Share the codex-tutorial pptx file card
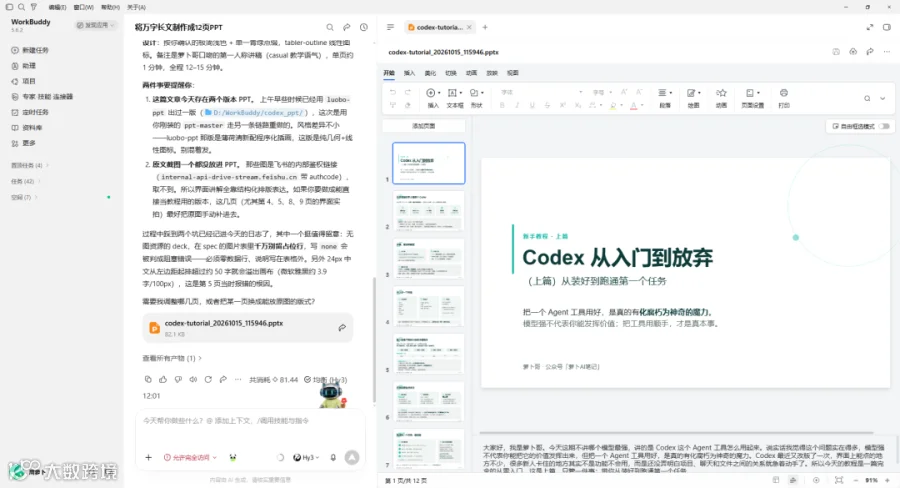 [x=342, y=327]
